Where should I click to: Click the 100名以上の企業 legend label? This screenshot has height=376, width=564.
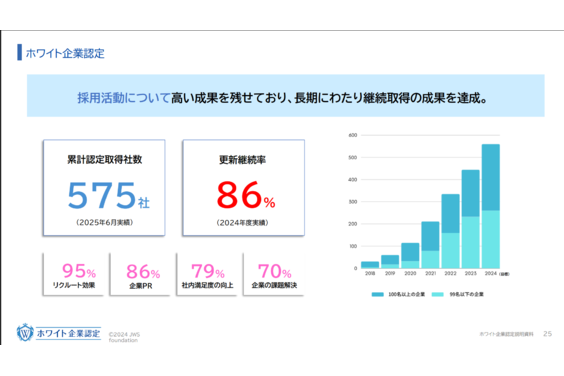(x=406, y=294)
